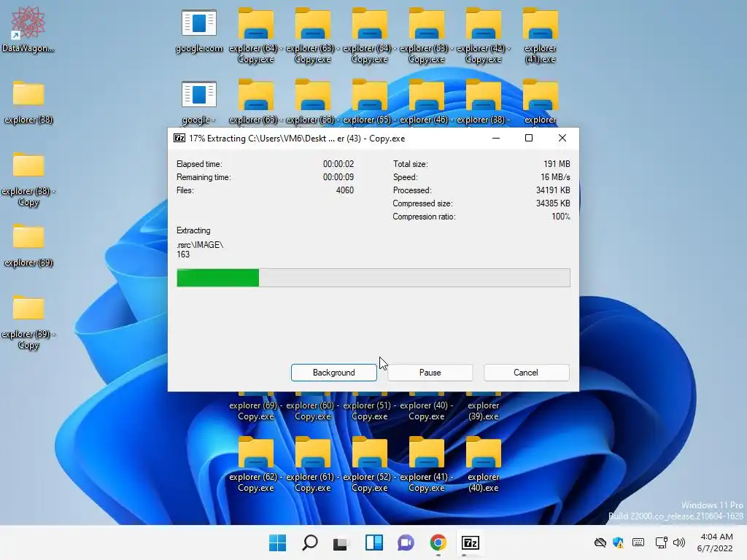Select the explorer (55) desktop icon
The height and width of the screenshot is (560, 747).
point(369,102)
